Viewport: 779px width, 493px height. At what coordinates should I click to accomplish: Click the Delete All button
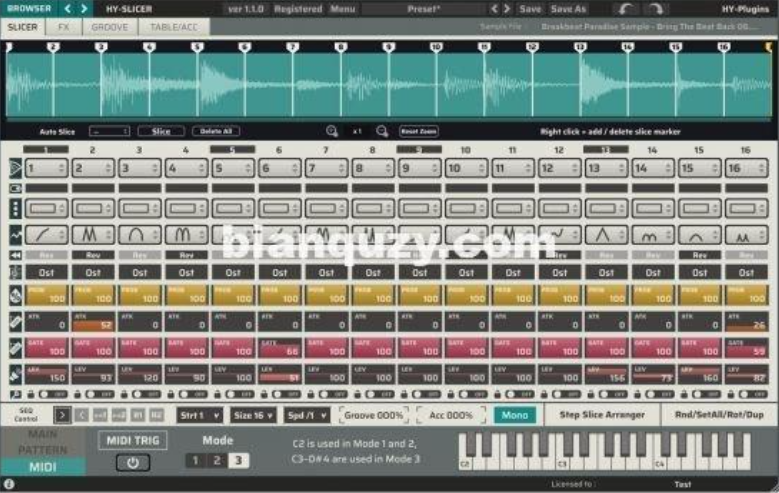coord(217,131)
